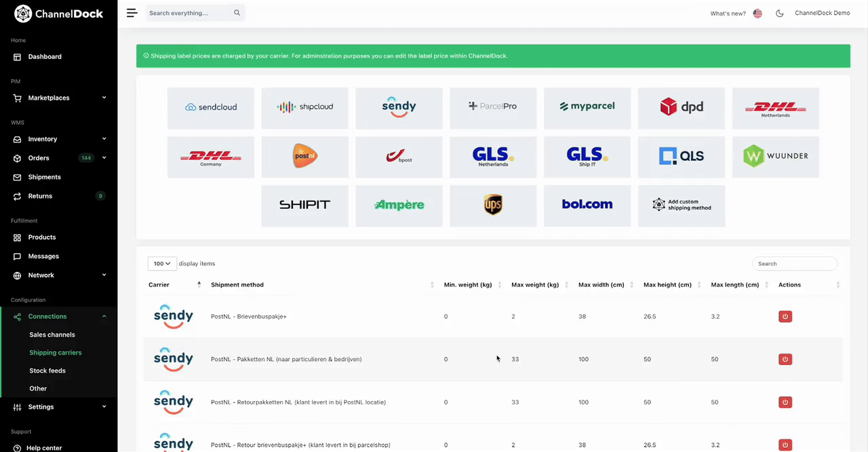Click the search magnifier icon
This screenshot has height=452, width=868.
tap(237, 13)
